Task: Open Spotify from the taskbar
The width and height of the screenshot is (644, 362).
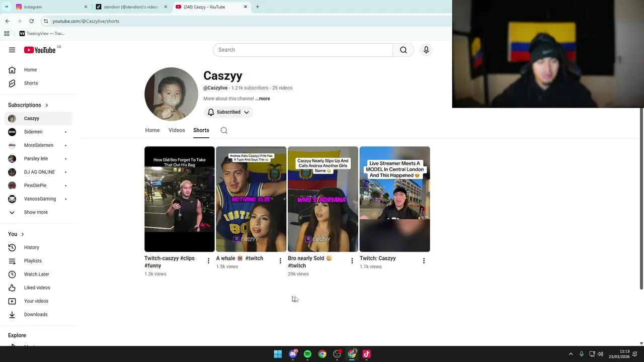Action: (307, 354)
